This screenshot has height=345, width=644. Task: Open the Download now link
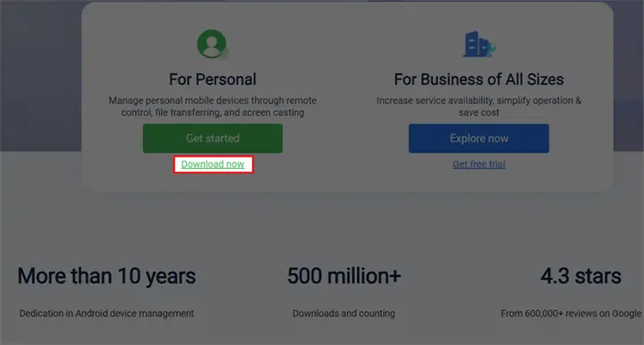click(213, 164)
